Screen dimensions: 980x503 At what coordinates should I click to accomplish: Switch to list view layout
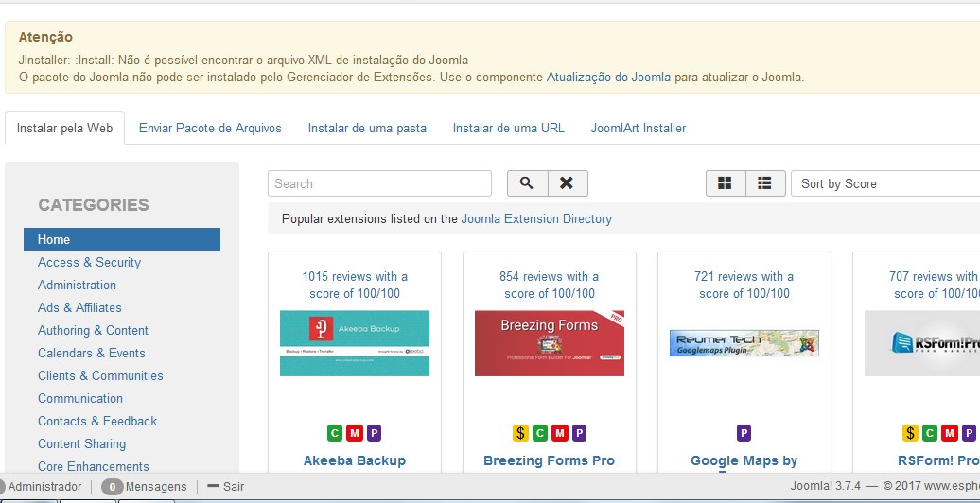(x=765, y=183)
